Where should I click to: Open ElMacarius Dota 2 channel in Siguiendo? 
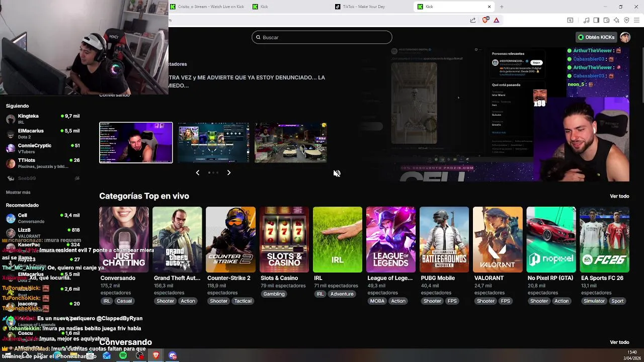[42, 134]
